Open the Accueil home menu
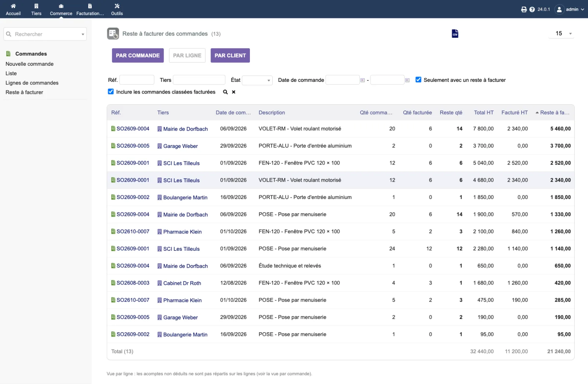The height and width of the screenshot is (384, 588). click(13, 9)
